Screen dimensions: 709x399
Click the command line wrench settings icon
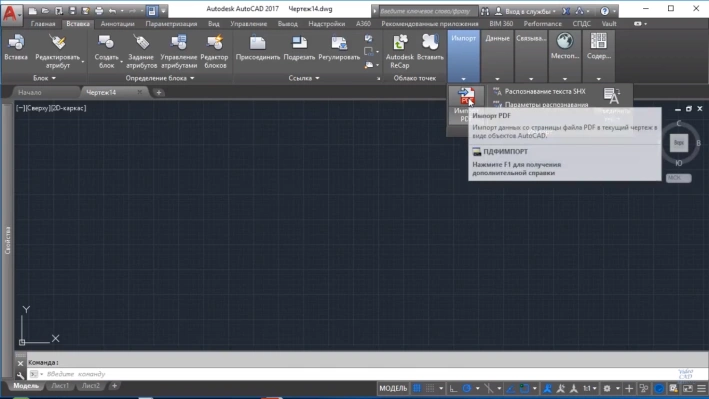[x=20, y=375]
